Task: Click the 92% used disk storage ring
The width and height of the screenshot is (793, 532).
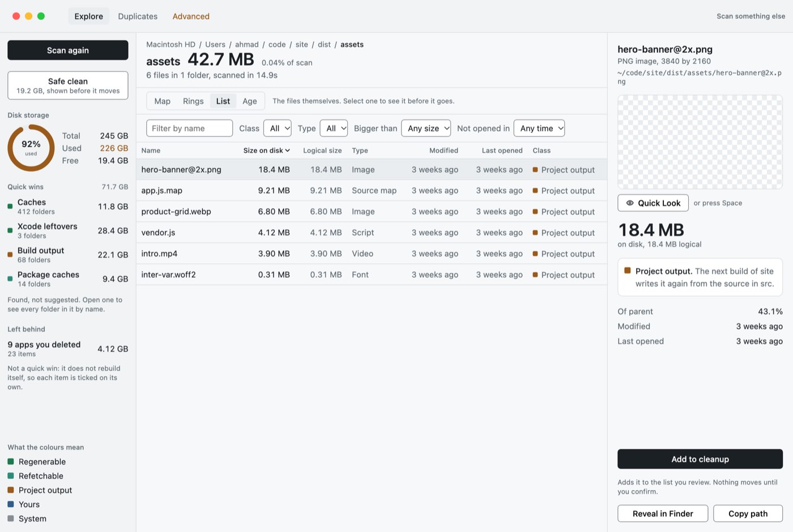Action: [x=31, y=148]
